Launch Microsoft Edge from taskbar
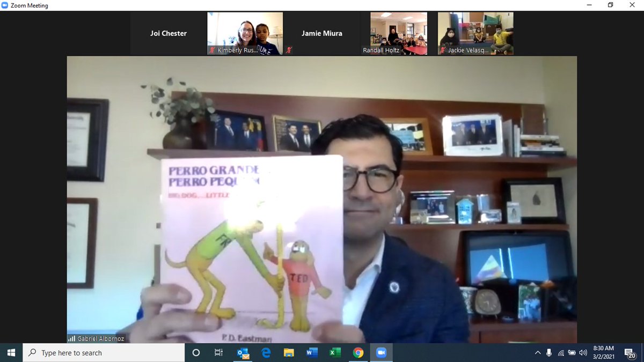The image size is (644, 362). coord(266,352)
